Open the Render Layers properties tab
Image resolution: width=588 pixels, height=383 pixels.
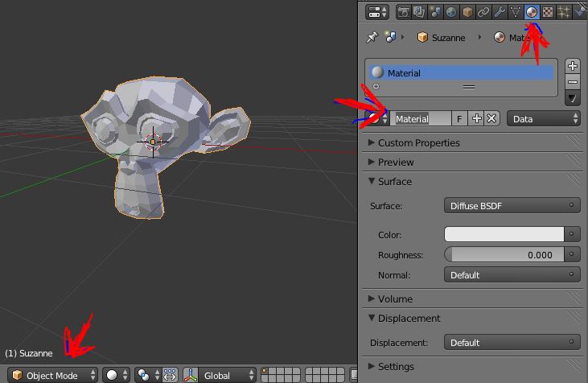[419, 12]
